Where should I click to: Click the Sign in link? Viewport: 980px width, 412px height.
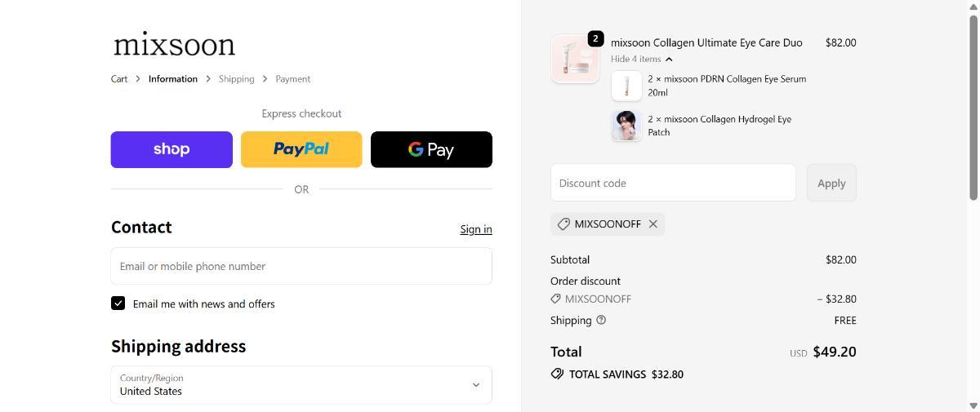pyautogui.click(x=475, y=229)
